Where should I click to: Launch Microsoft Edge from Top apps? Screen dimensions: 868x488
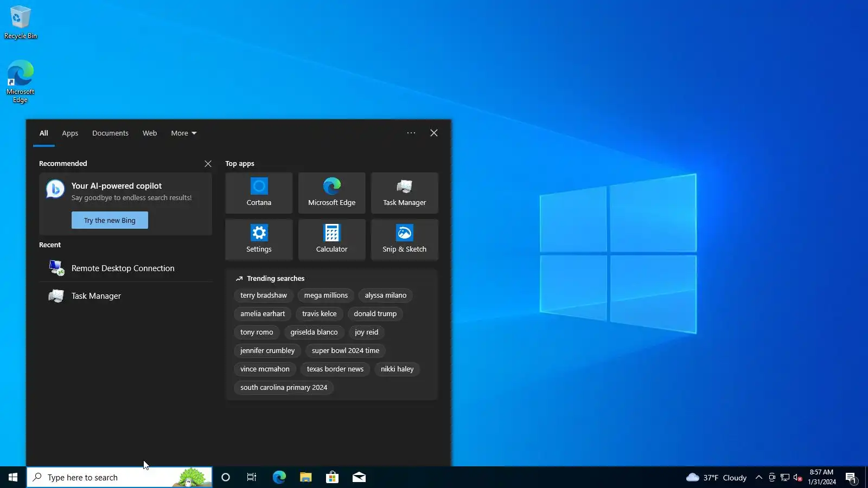(x=331, y=193)
